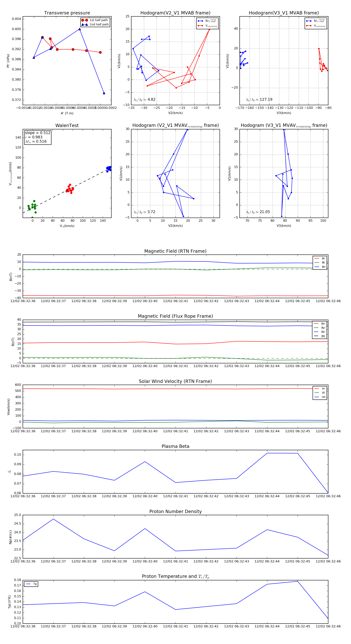This screenshot has height=644, width=351.
Task: Click 'Proton Temperature and Te/Tp' title
Action: (x=175, y=576)
